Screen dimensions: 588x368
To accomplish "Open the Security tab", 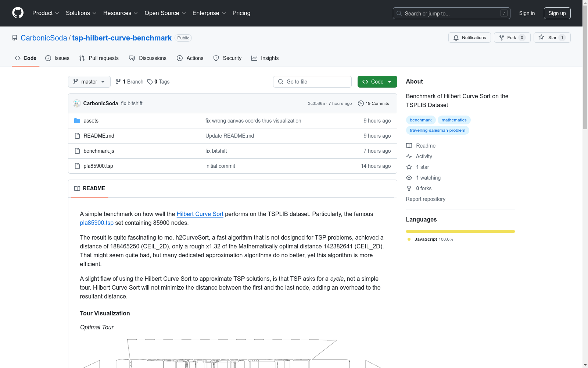I will click(227, 58).
